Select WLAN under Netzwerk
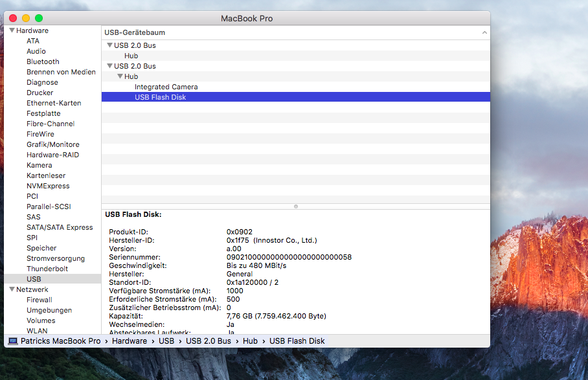Image resolution: width=588 pixels, height=380 pixels. tap(37, 331)
